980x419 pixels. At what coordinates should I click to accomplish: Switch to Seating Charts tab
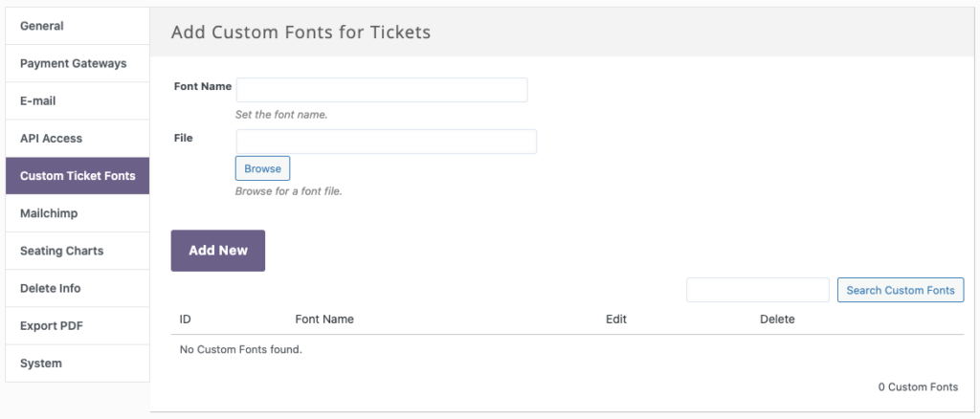pyautogui.click(x=78, y=251)
